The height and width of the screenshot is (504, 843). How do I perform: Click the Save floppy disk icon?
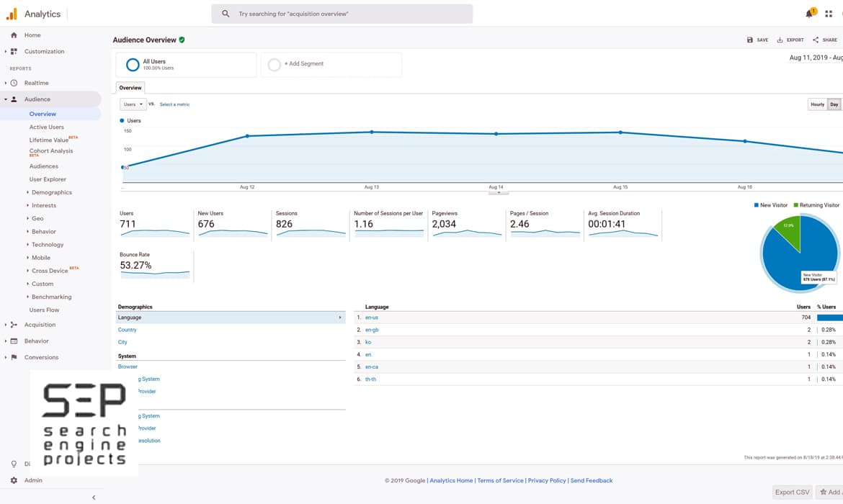(x=750, y=40)
